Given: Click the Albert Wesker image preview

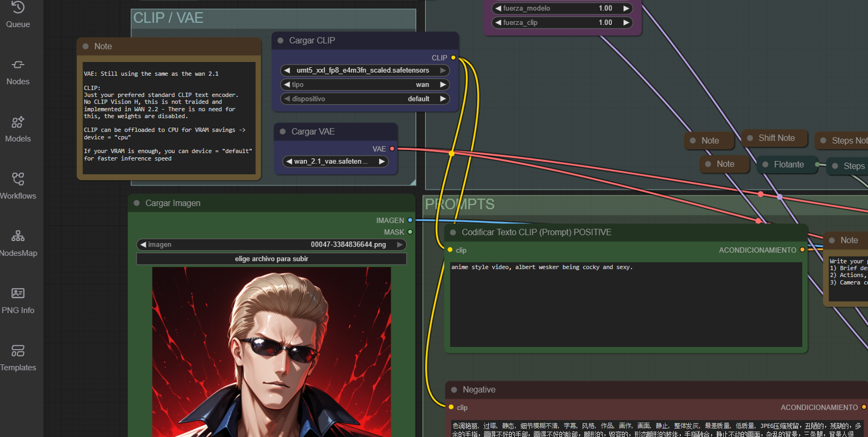Looking at the screenshot, I should [x=271, y=352].
